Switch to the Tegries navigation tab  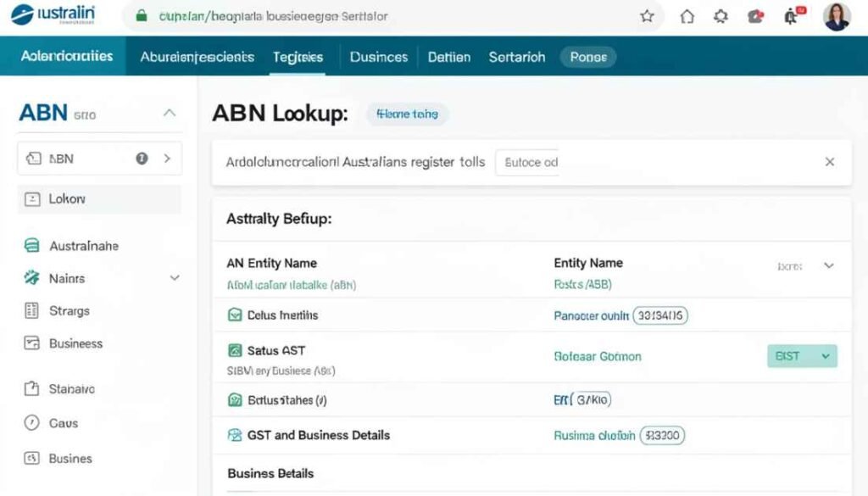point(298,57)
